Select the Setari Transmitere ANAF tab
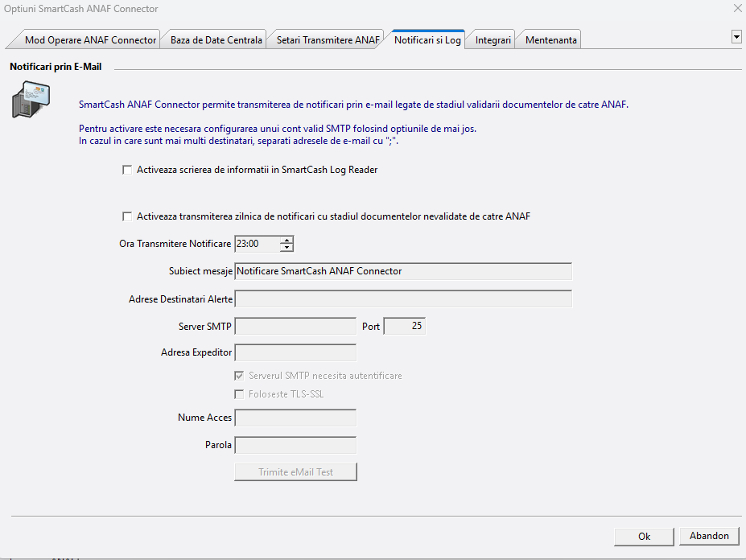 pyautogui.click(x=328, y=40)
